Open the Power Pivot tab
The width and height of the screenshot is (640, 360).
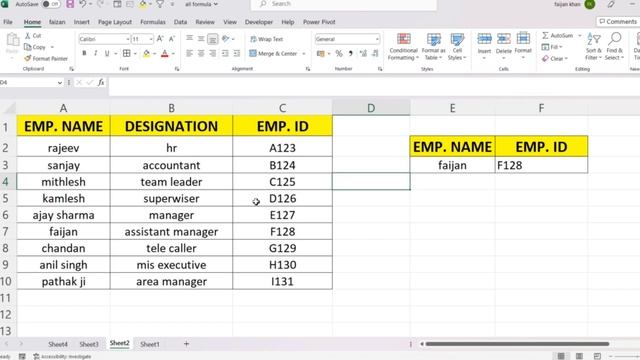pos(319,22)
